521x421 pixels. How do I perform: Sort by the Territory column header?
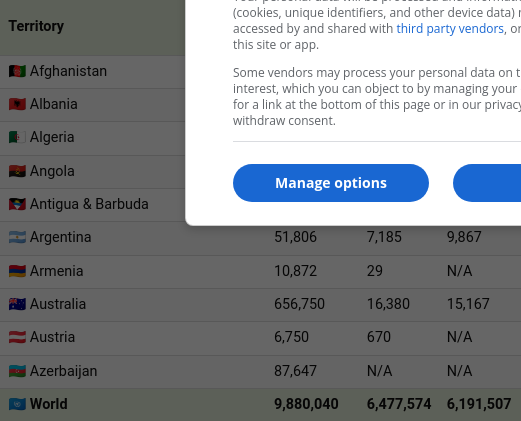pyautogui.click(x=36, y=26)
